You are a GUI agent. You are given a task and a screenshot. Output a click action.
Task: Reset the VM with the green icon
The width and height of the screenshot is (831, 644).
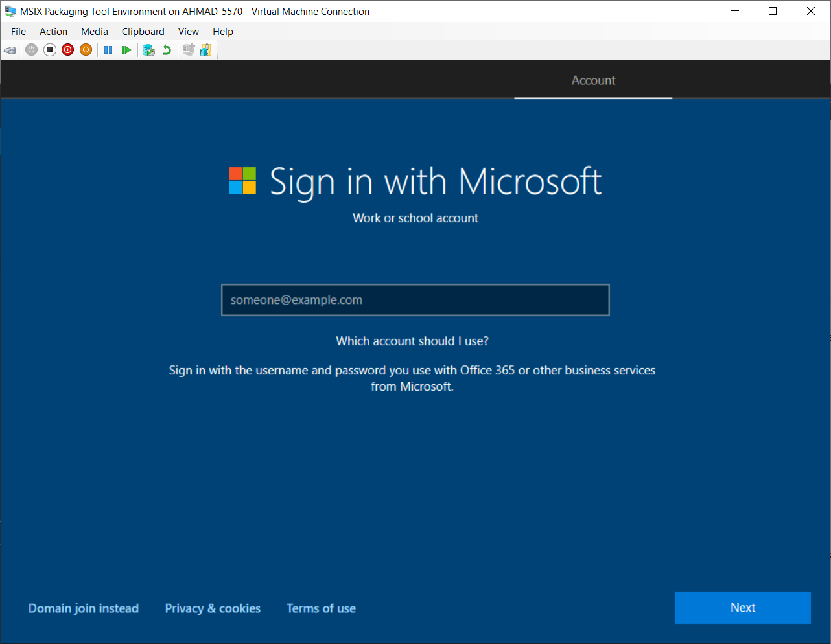[126, 50]
